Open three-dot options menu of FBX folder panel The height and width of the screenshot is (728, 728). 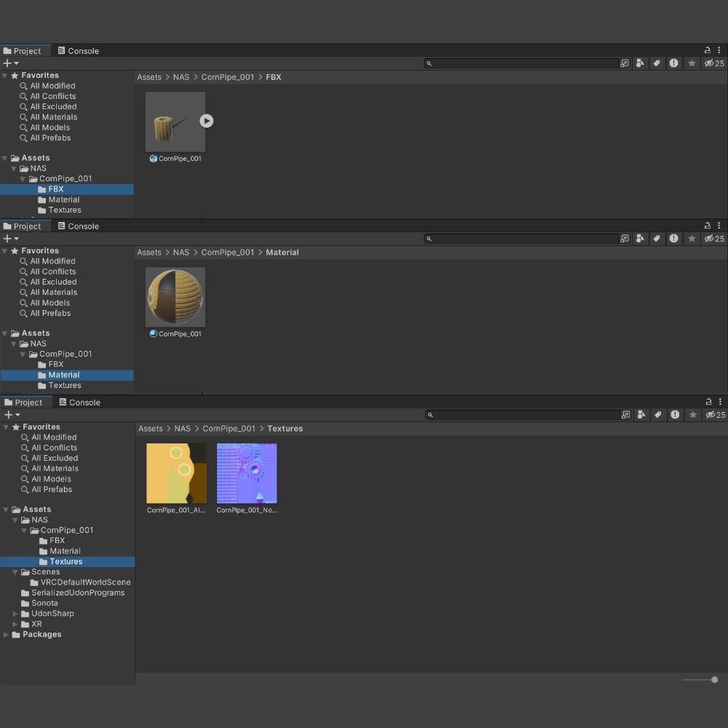click(x=719, y=50)
